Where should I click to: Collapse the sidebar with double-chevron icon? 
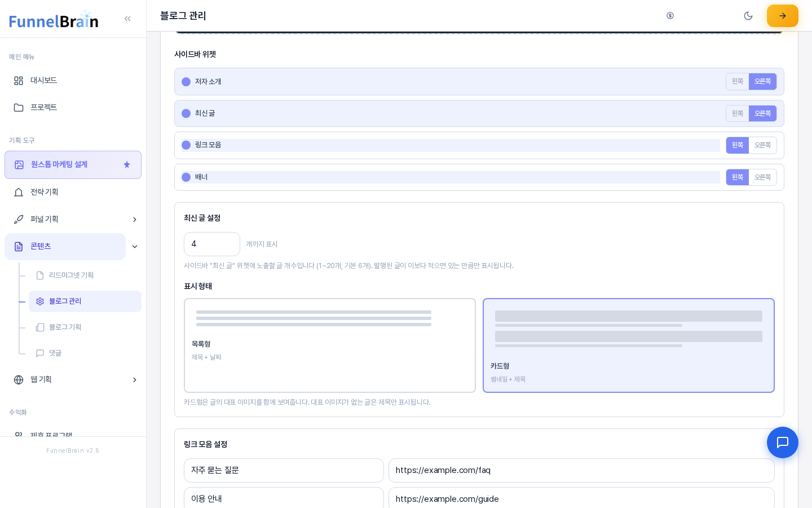tap(127, 19)
